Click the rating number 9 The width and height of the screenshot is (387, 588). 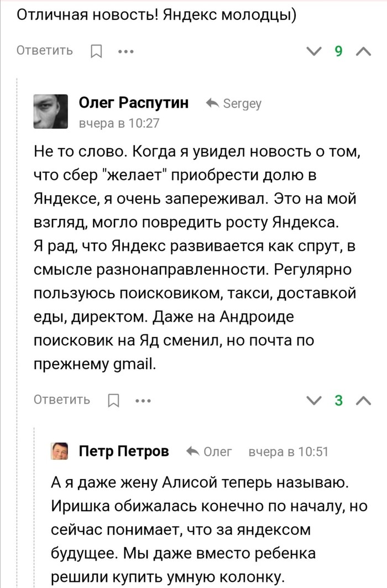click(338, 52)
